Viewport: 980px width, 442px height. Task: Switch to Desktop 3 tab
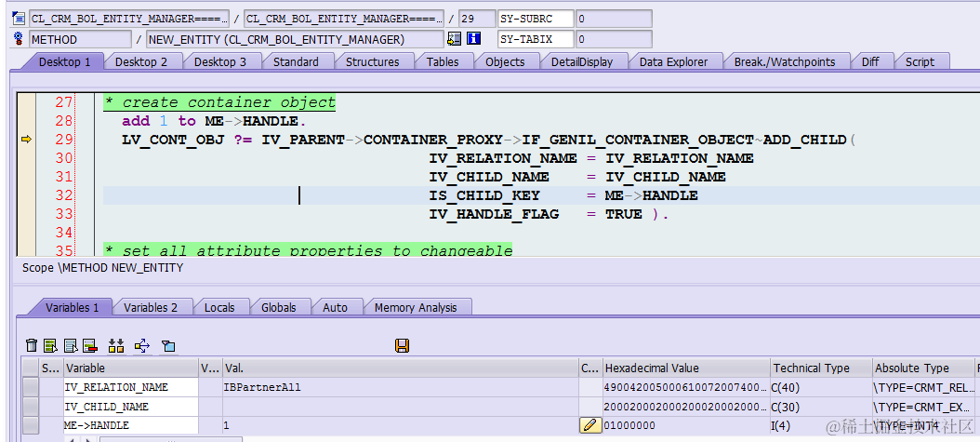[x=220, y=62]
